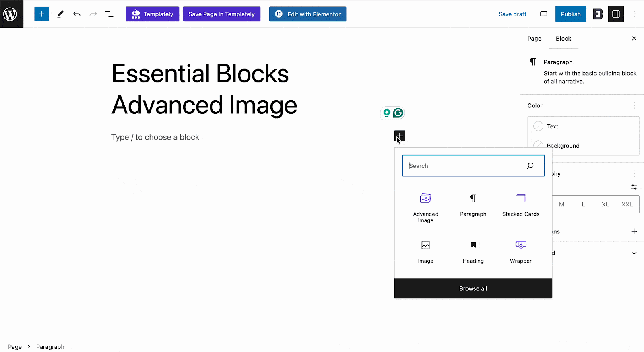The height and width of the screenshot is (352, 644).
Task: Open the editor Options kebab menu
Action: coord(634,14)
